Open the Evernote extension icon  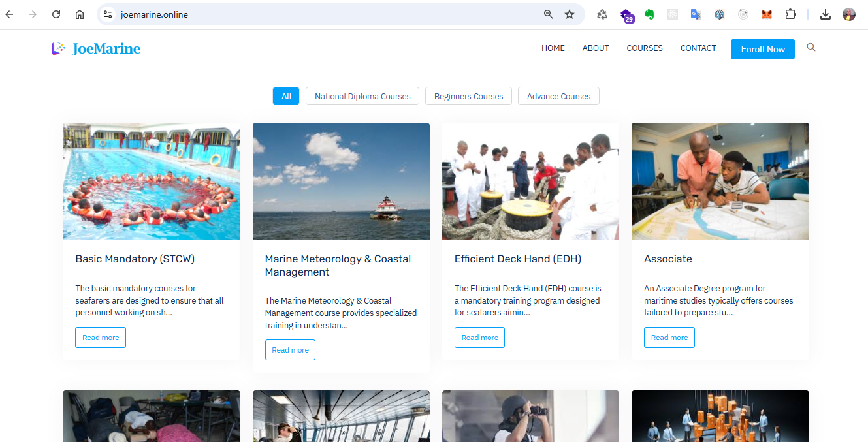point(649,14)
